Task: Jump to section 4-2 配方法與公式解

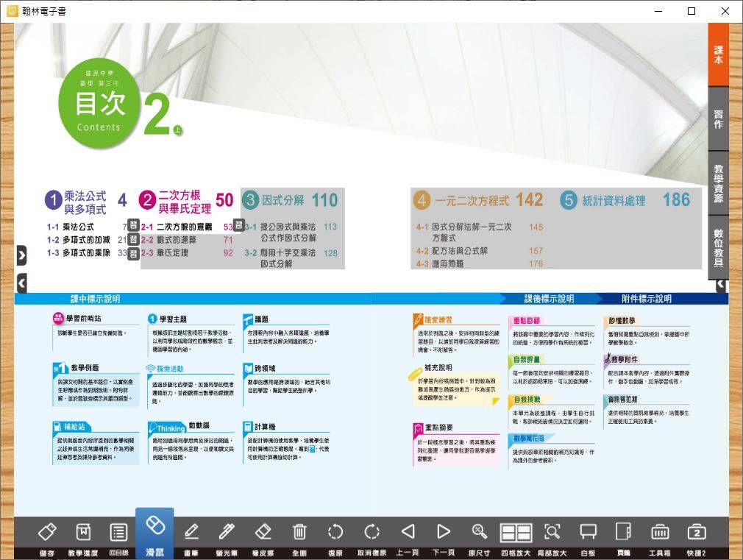Action: (x=480, y=251)
